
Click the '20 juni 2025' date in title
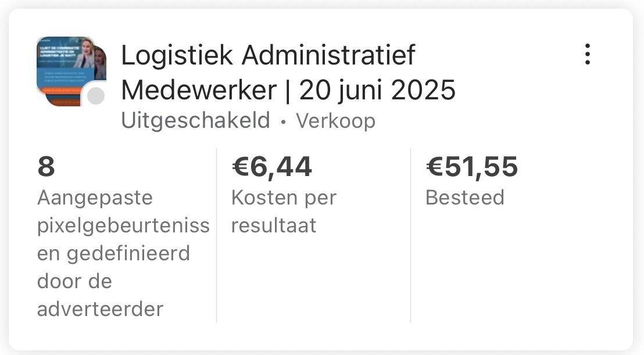coord(377,90)
